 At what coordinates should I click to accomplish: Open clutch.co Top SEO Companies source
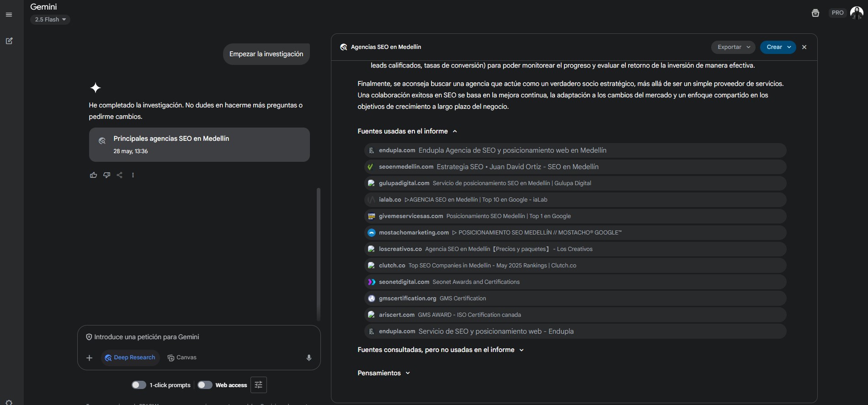pyautogui.click(x=575, y=266)
